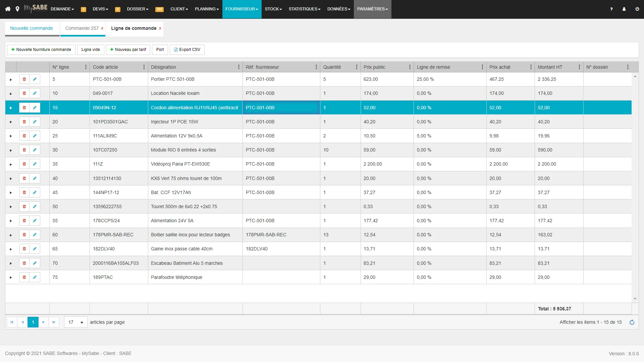Viewport: 644px width, 362px height.
Task: Open the N° ligne column menu
Action: click(x=86, y=67)
